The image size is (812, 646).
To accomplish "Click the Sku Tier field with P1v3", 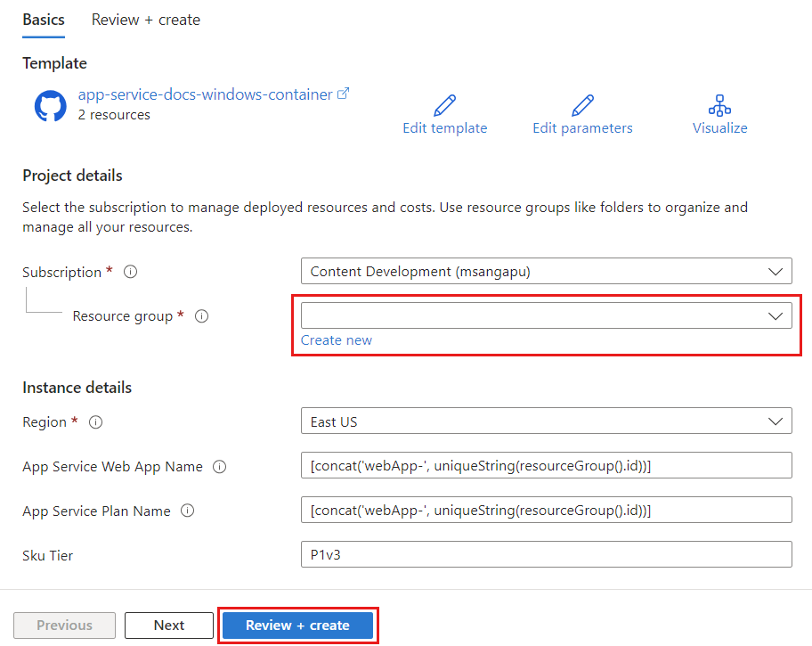I will (x=547, y=555).
